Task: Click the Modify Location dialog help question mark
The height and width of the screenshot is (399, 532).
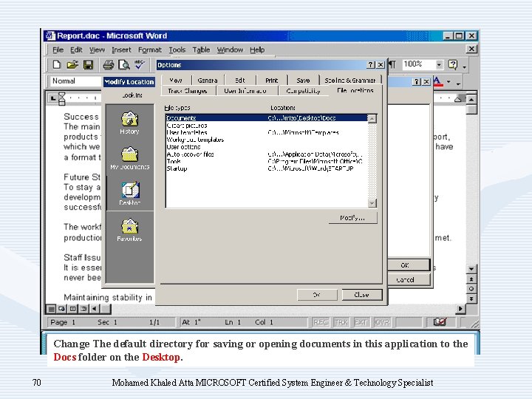Action: click(417, 82)
